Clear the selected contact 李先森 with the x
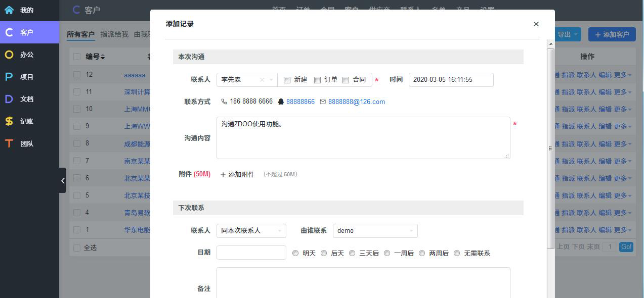644x298 pixels. (x=262, y=80)
